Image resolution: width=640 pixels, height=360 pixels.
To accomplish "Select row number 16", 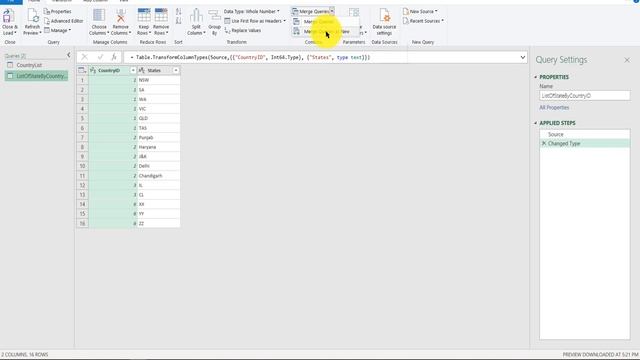I will click(x=82, y=224).
